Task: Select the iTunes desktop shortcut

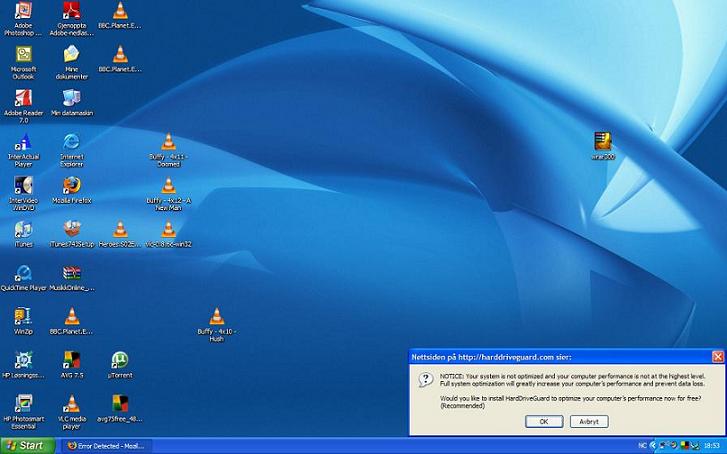Action: pos(23,230)
